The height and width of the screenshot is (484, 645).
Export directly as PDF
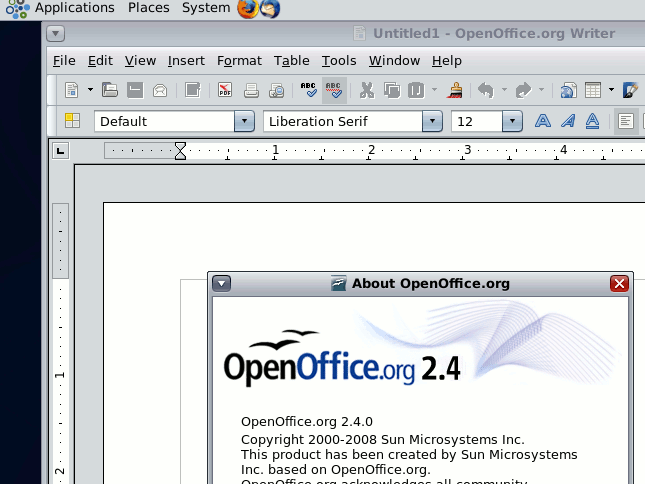(x=225, y=90)
